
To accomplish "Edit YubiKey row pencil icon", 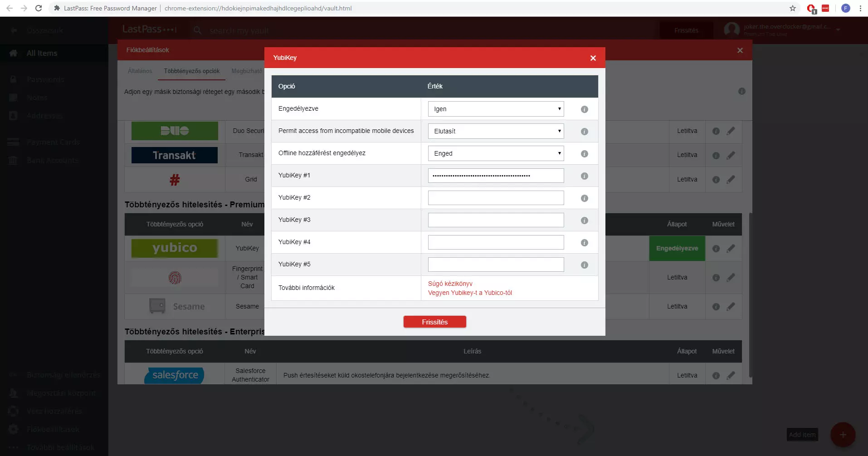I will tap(731, 249).
